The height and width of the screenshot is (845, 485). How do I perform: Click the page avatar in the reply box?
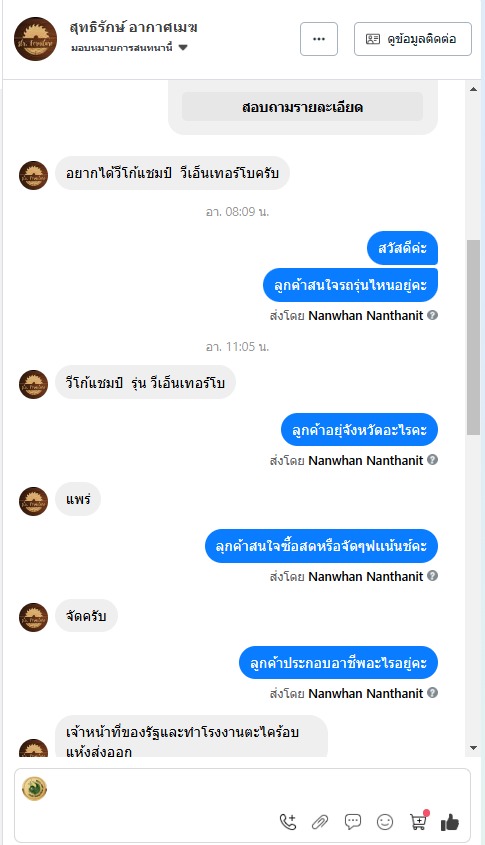(x=34, y=788)
